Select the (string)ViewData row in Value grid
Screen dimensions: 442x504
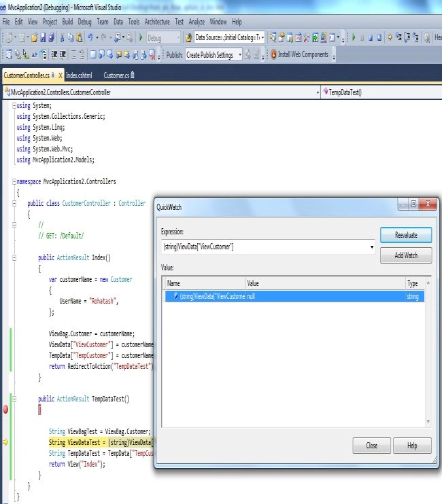pos(294,296)
